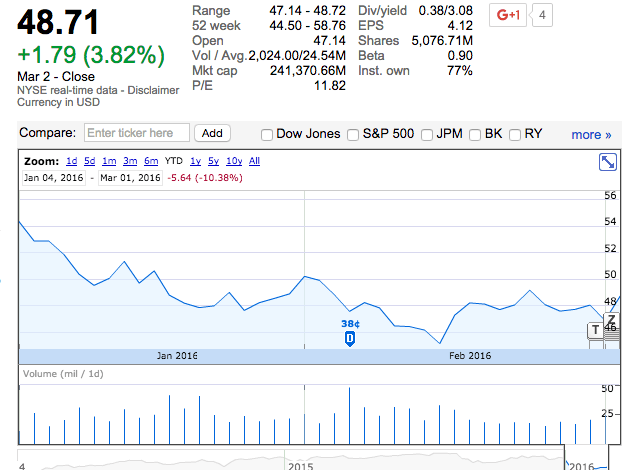This screenshot has height=470, width=625.
Task: Zoom chart to 3m
Action: pos(130,161)
